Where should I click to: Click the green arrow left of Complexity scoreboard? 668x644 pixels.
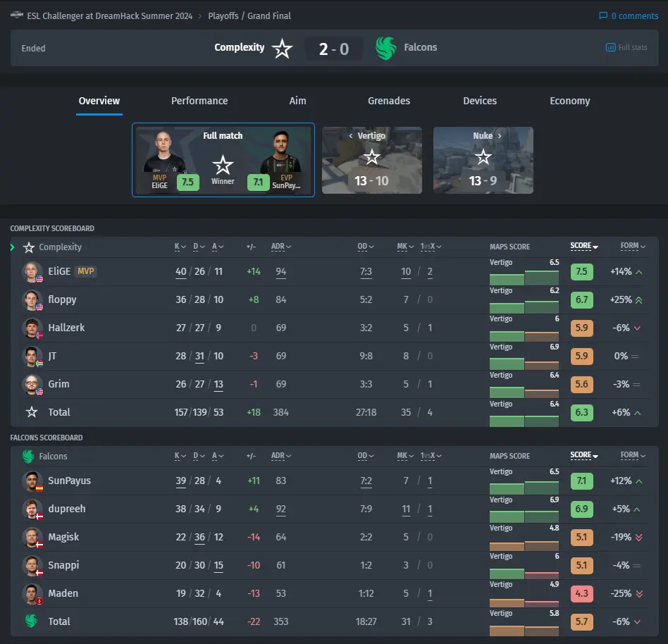pos(13,247)
